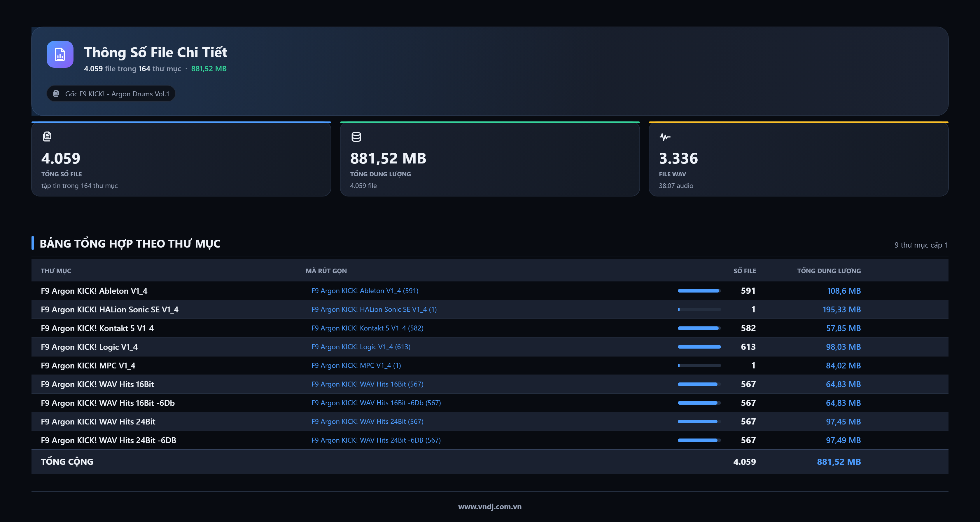
Task: Select folder name F9 Argon KICK! Ableton V1_4
Action: [94, 290]
